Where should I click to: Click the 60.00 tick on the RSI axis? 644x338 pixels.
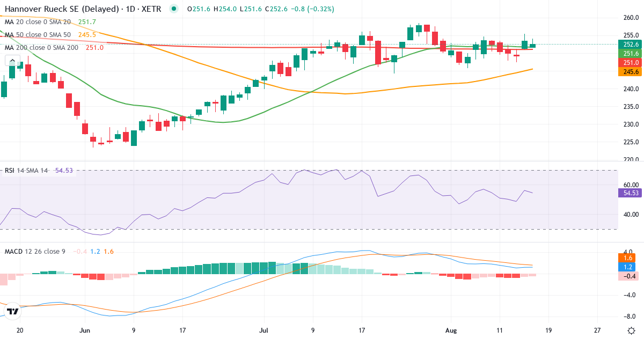631,185
